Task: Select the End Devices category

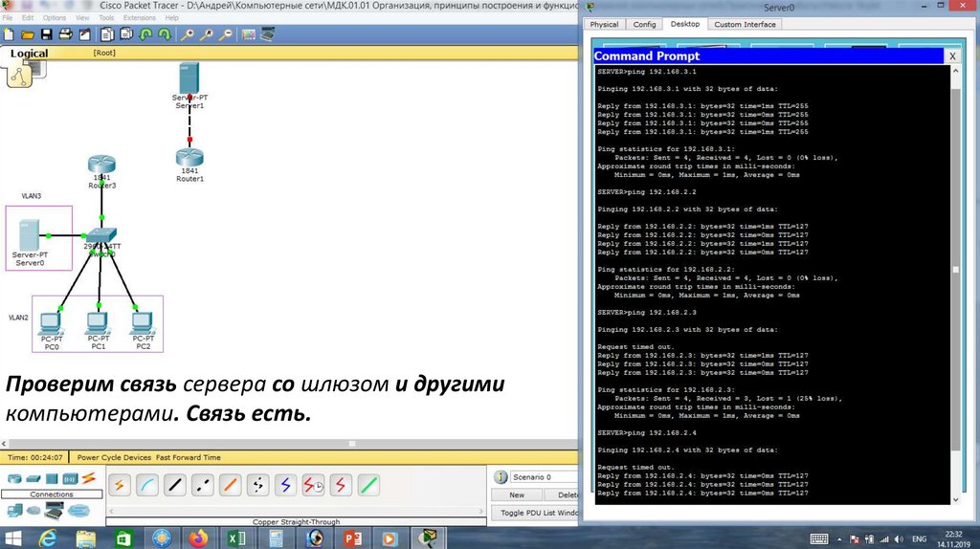Action: pos(14,511)
